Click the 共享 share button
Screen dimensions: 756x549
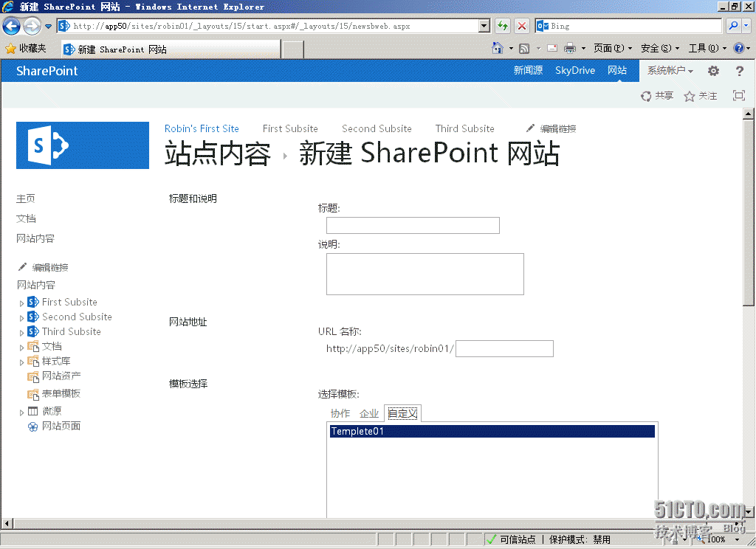pos(656,96)
